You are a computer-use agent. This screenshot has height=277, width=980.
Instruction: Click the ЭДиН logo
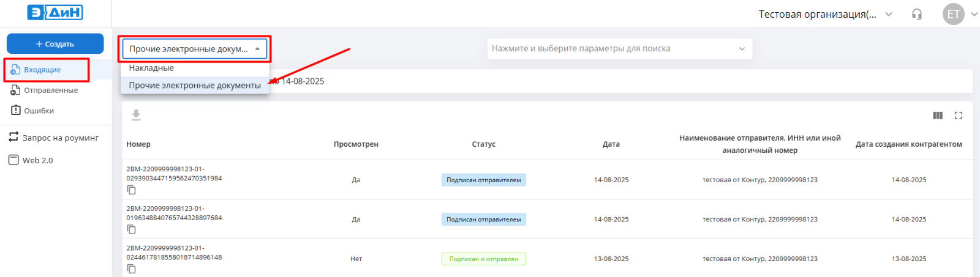tap(55, 13)
